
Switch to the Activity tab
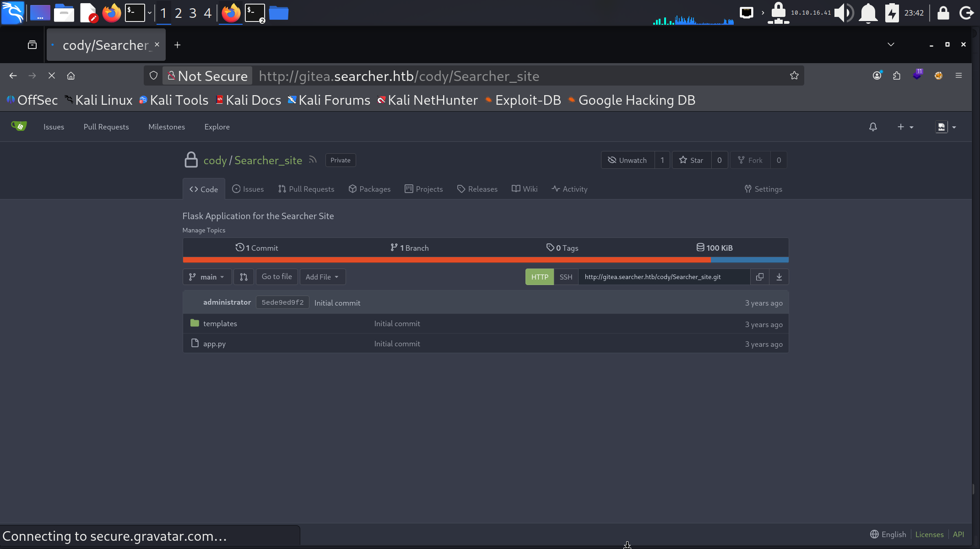(x=569, y=189)
